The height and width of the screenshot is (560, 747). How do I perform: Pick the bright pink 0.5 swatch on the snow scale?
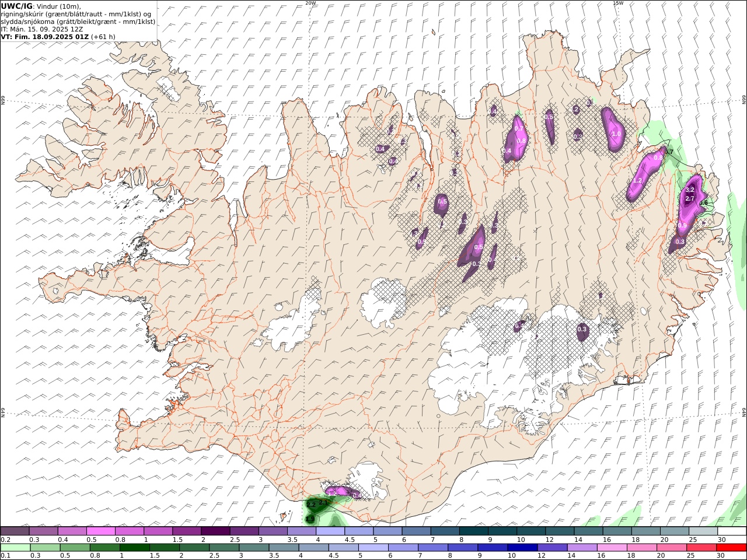coord(101,531)
